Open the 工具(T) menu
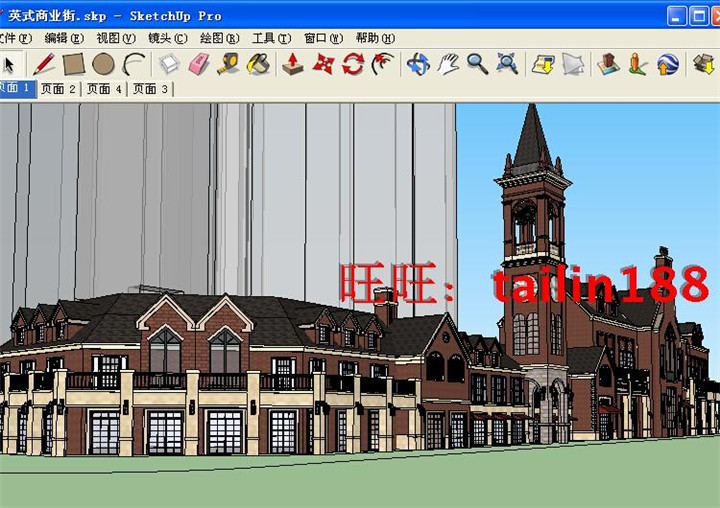 pos(271,38)
